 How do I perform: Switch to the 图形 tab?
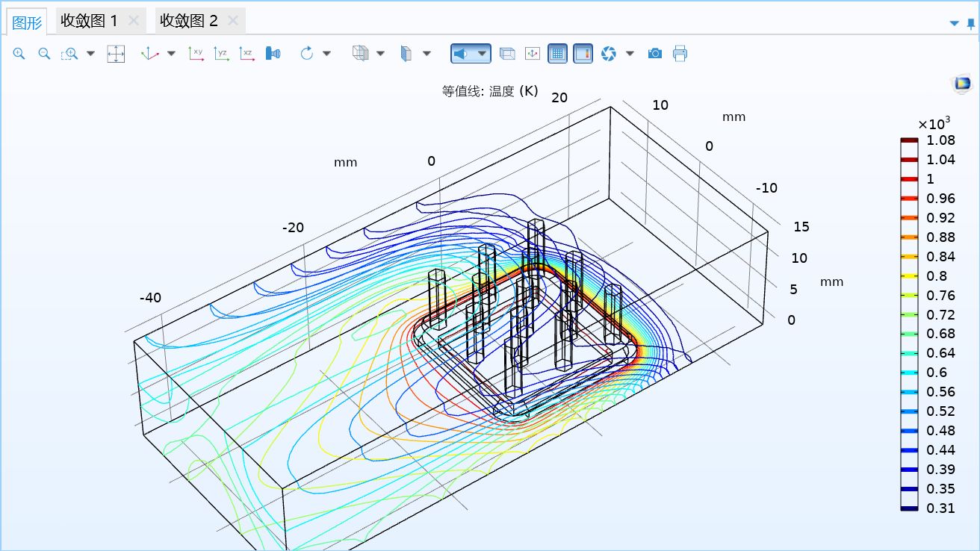28,22
